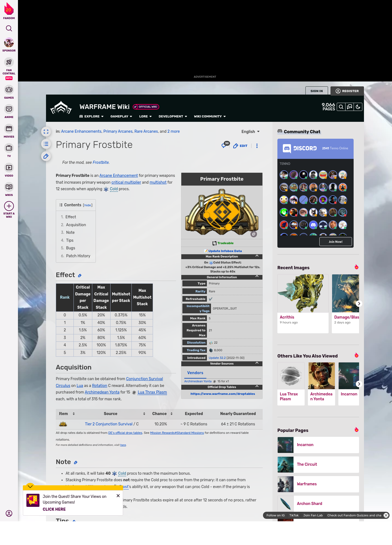Open the English language dropdown
The width and height of the screenshot is (392, 545).
[x=250, y=132]
